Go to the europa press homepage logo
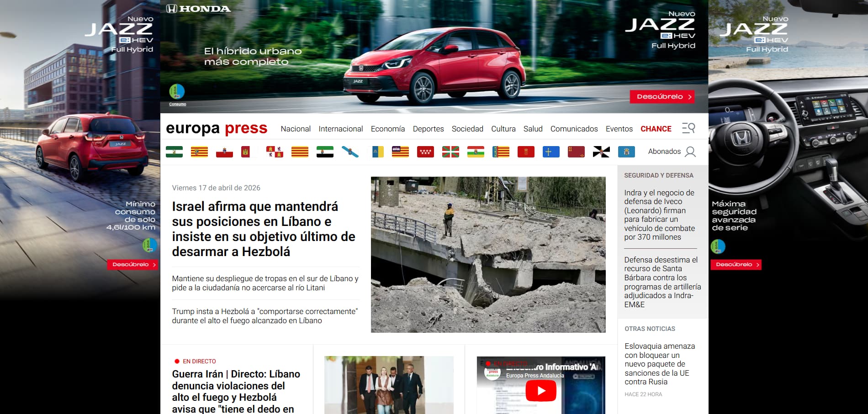868x414 pixels. click(x=217, y=128)
